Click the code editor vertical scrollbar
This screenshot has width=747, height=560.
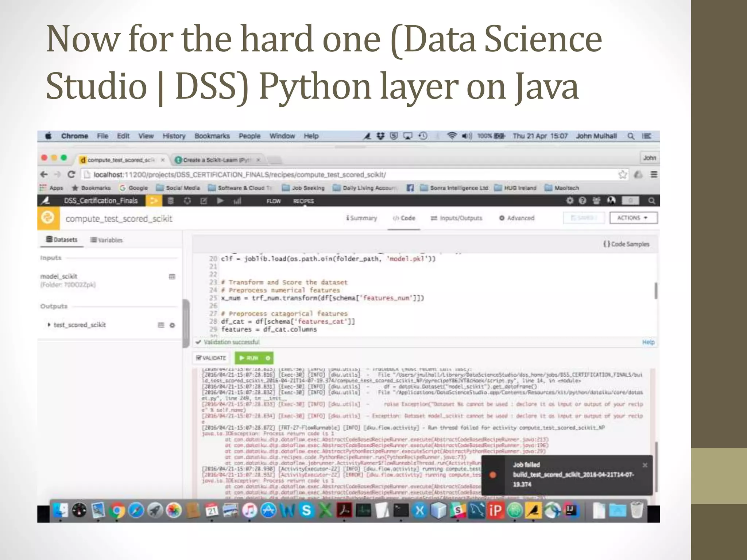pyautogui.click(x=656, y=291)
